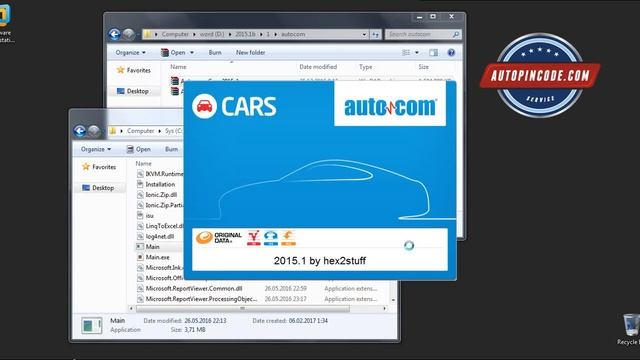Sort by Type column in autocom window
The image size is (640, 360).
(x=366, y=67)
